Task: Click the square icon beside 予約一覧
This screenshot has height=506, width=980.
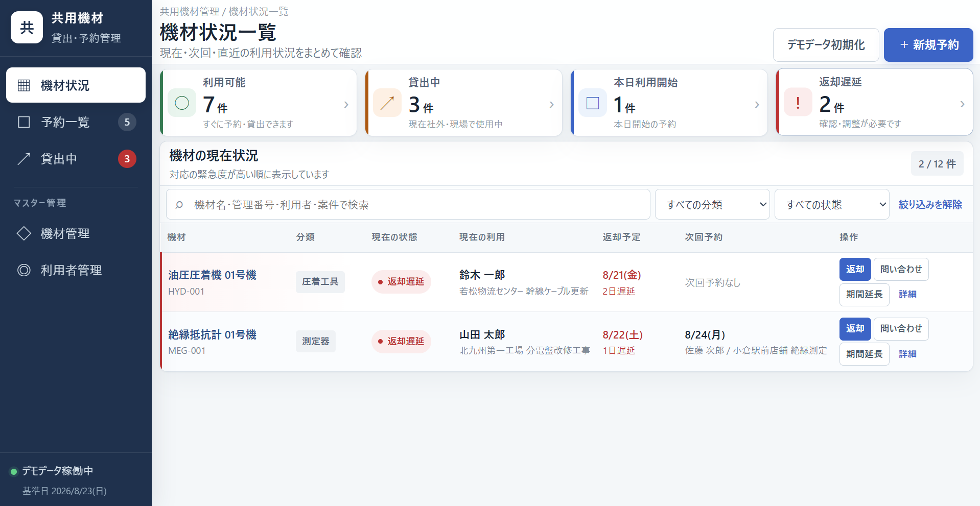Action: tap(24, 122)
